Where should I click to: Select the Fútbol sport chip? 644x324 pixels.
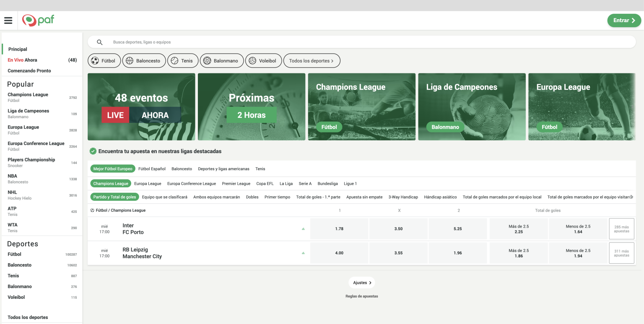pyautogui.click(x=104, y=61)
